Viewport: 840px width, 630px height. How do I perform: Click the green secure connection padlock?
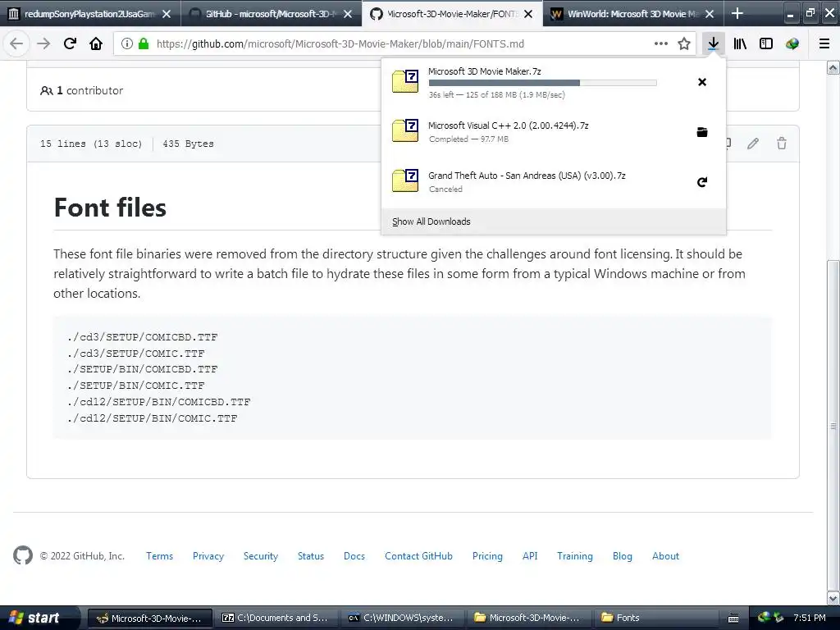143,43
